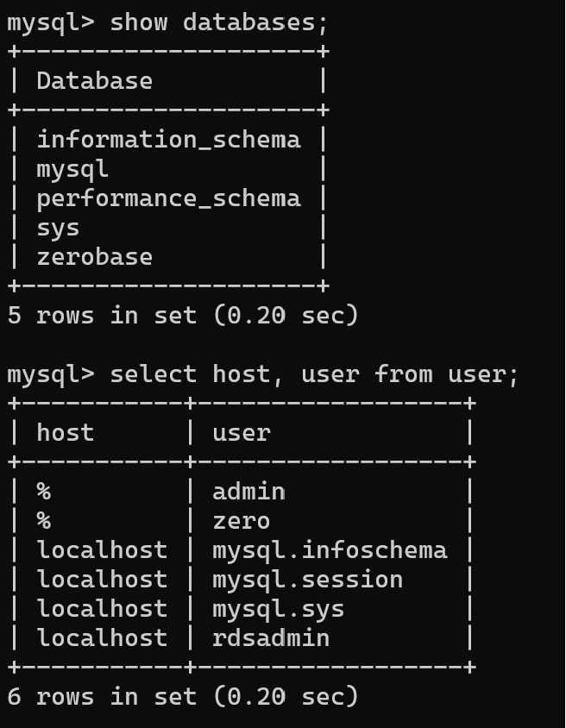
Task: Select the information_schema database entry
Action: 168,140
